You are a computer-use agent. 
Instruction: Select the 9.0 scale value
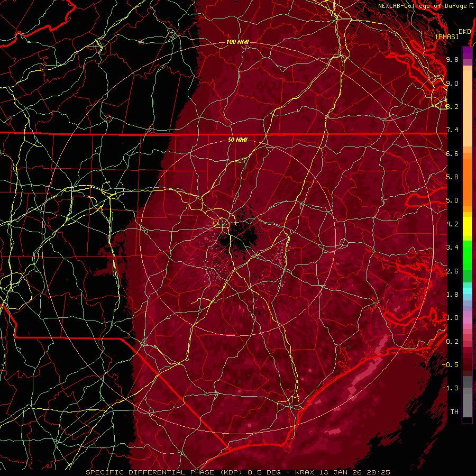tap(452, 83)
